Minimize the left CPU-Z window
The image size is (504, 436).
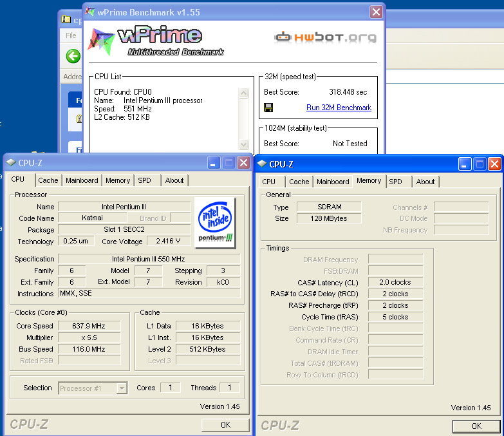point(214,163)
